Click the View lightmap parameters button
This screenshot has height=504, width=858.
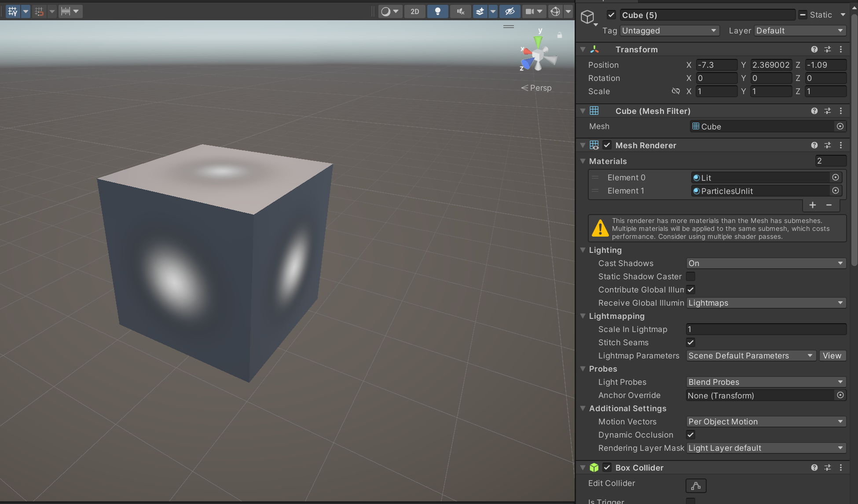click(832, 356)
